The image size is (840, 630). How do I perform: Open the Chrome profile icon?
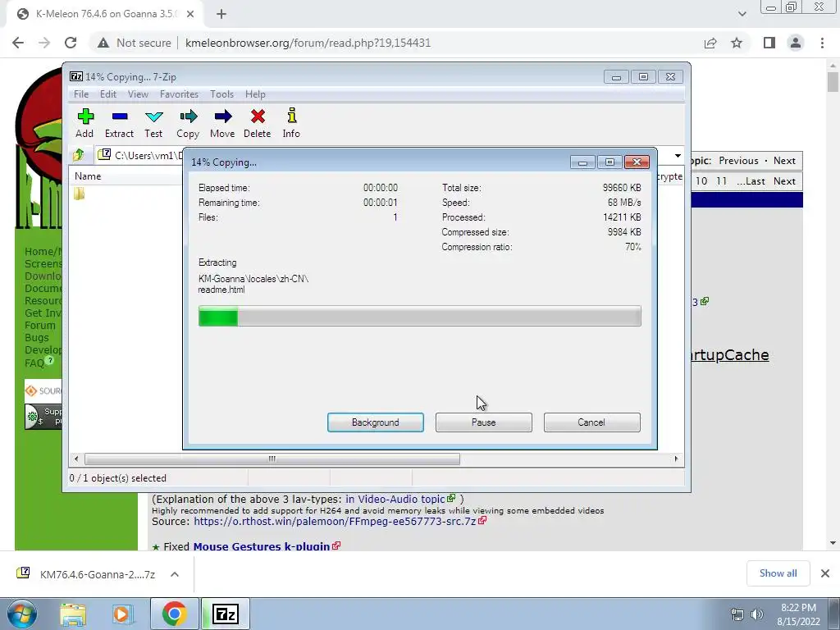click(x=796, y=43)
